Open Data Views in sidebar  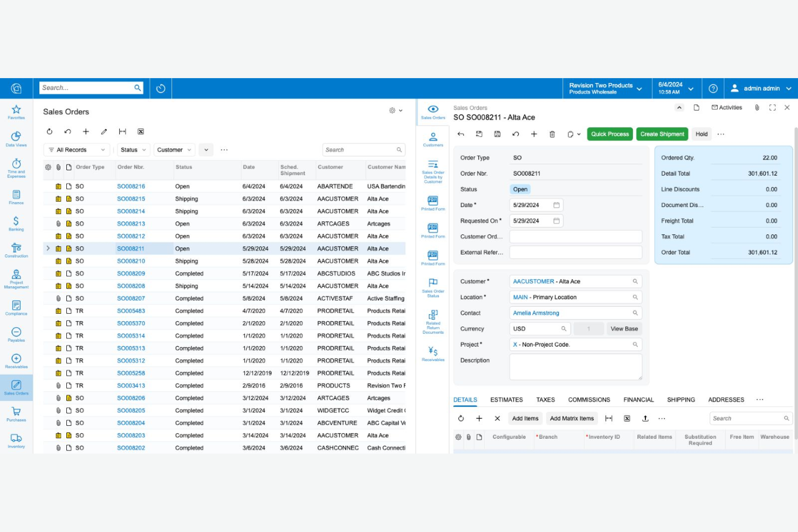[x=16, y=139]
